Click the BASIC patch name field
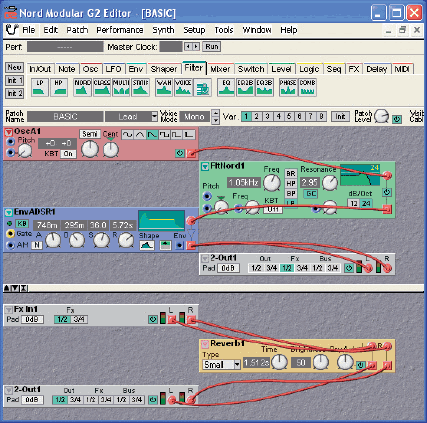 tap(65, 117)
